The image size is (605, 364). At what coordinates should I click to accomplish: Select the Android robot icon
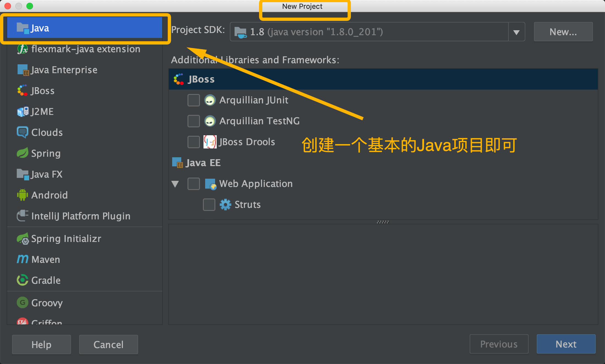pyautogui.click(x=23, y=195)
